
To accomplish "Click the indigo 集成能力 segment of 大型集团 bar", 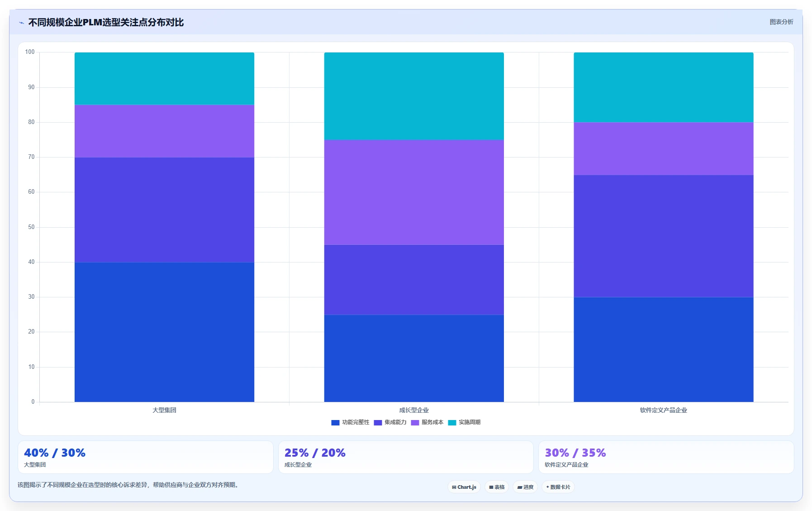I will pyautogui.click(x=164, y=210).
